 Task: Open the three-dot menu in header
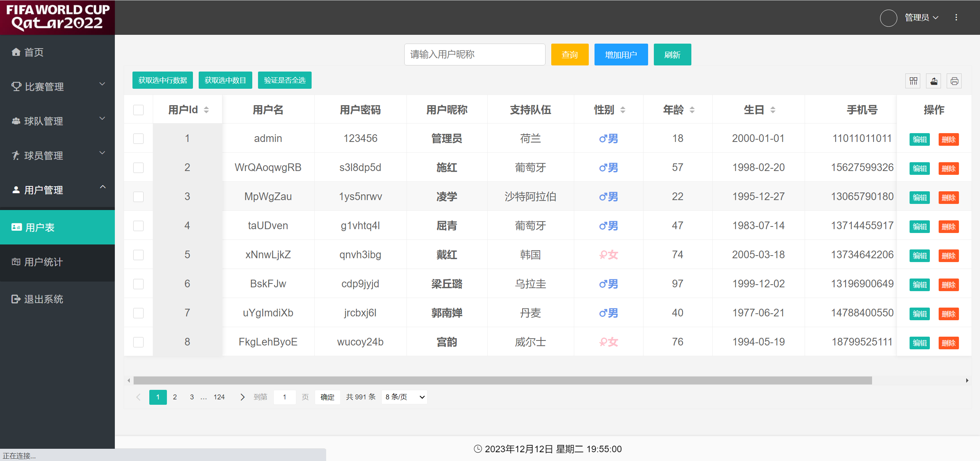pos(956,18)
